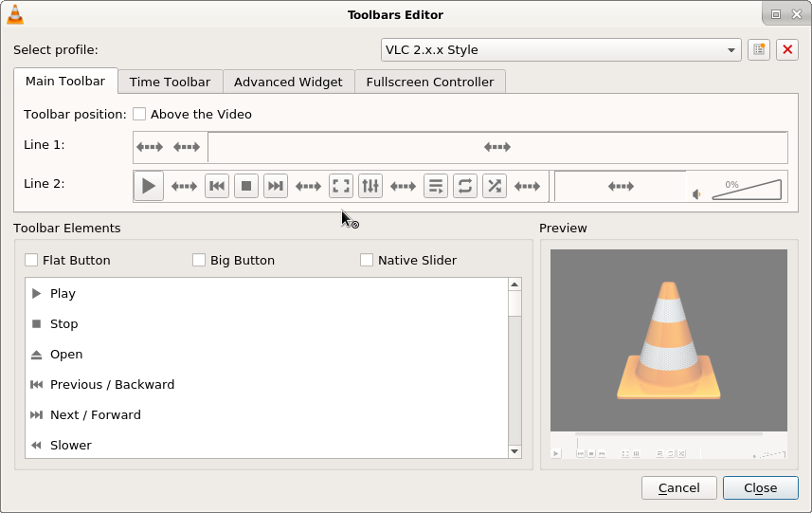Click the VLC cone preview image
Image resolution: width=812 pixels, height=513 pixels.
(x=669, y=340)
